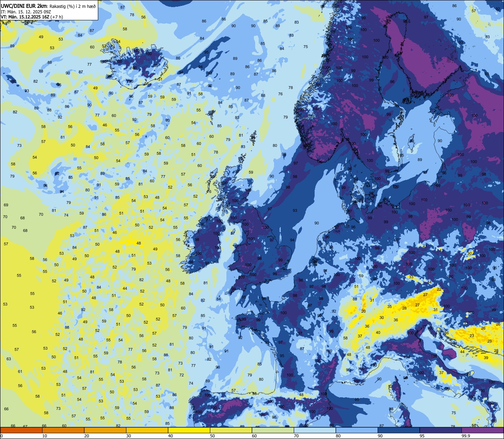
Task: Click the '50' legend scale label
Action: 212,435
